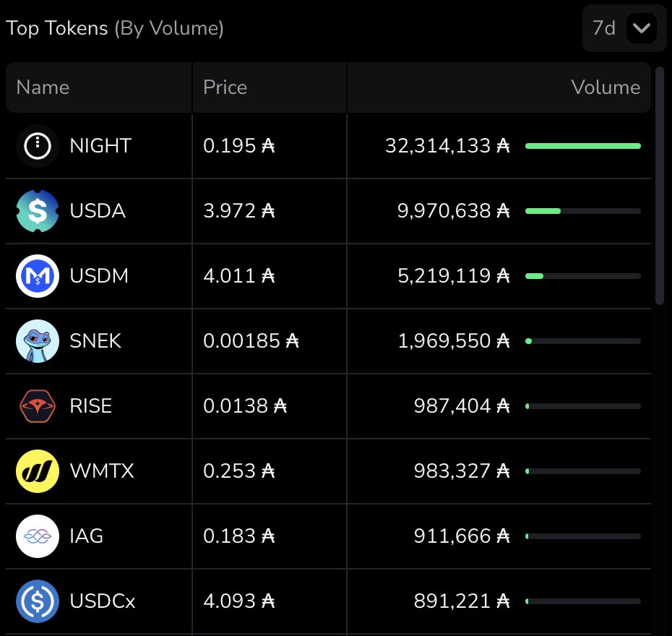Click the USDA token logo

38,211
